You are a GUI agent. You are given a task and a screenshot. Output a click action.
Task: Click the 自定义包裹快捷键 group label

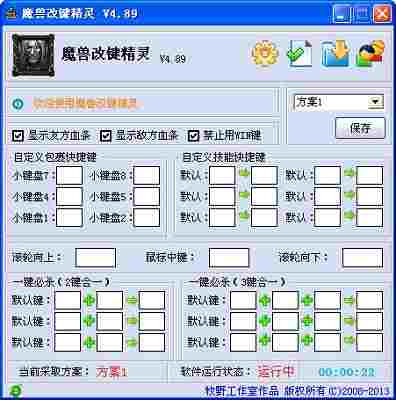[x=55, y=157]
